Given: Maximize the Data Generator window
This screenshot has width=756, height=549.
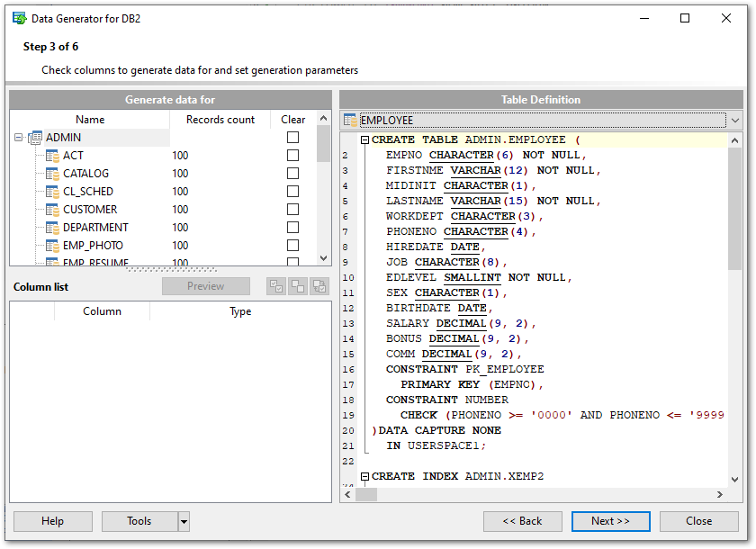Looking at the screenshot, I should click(685, 18).
